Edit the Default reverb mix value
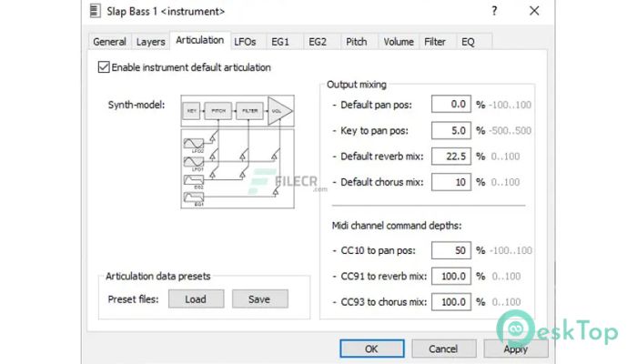 click(x=451, y=157)
